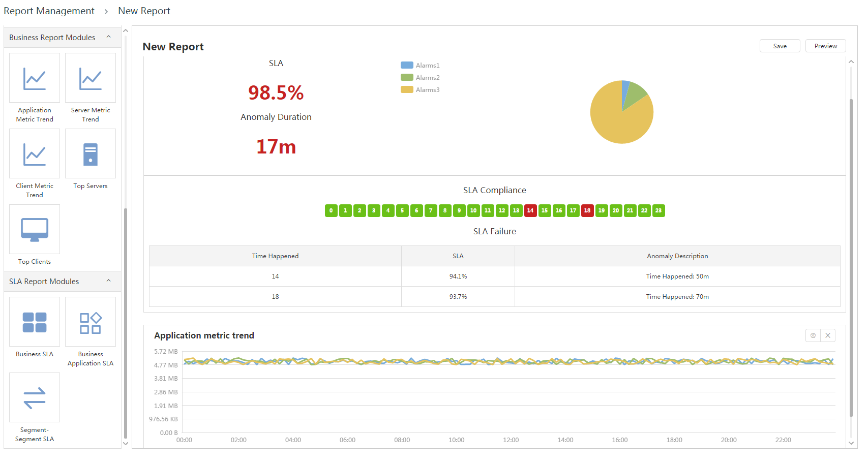868x464 pixels.
Task: Click the Anomaly Description column header
Action: point(677,256)
